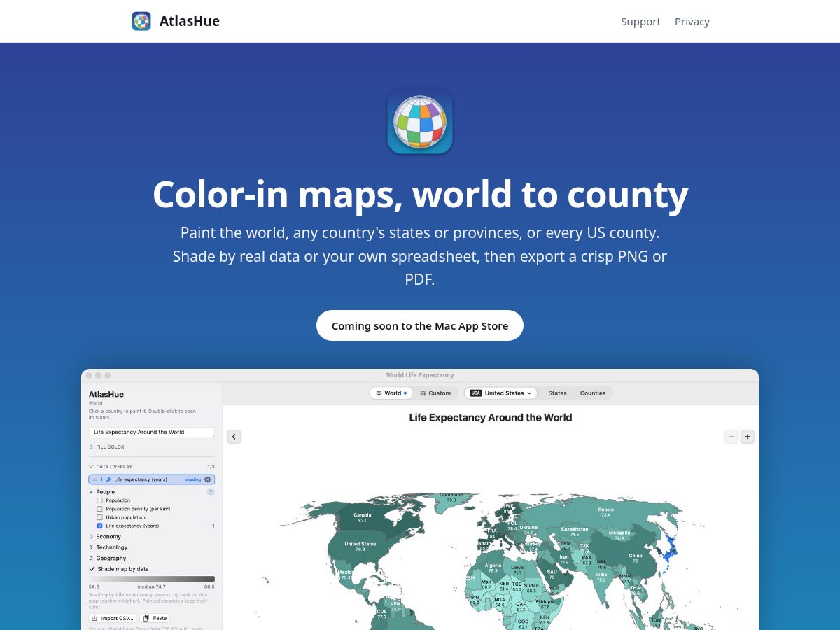The height and width of the screenshot is (630, 840).
Task: Zoom in the map with plus button
Action: 748,437
